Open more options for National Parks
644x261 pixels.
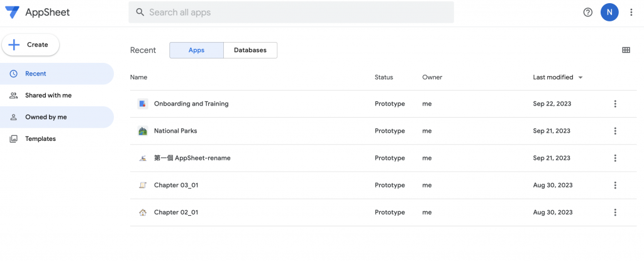615,131
